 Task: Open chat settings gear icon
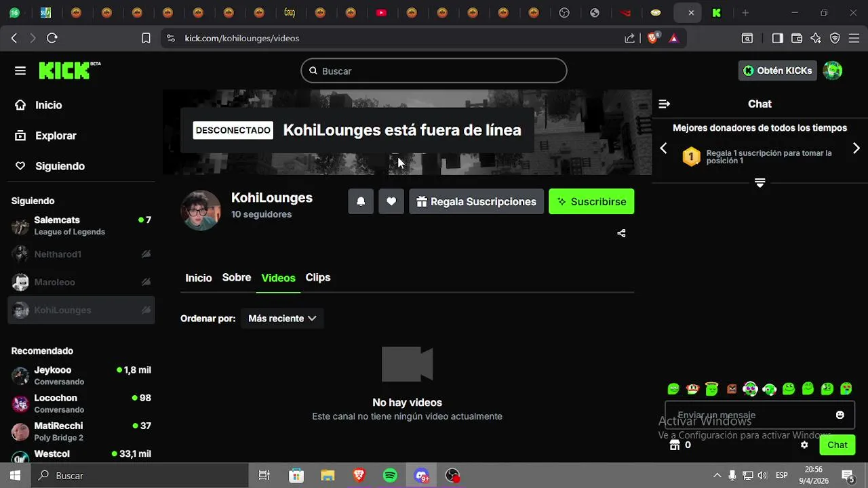coord(804,445)
